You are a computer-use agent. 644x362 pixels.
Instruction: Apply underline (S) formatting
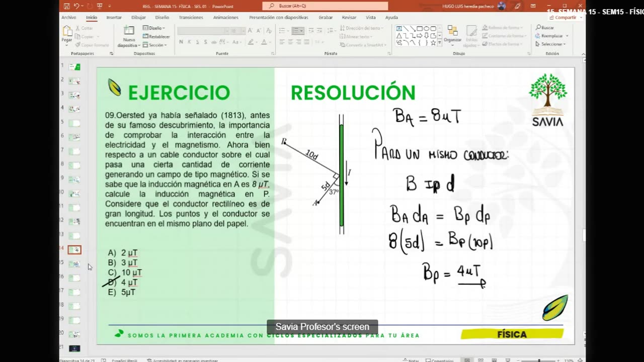pyautogui.click(x=197, y=42)
